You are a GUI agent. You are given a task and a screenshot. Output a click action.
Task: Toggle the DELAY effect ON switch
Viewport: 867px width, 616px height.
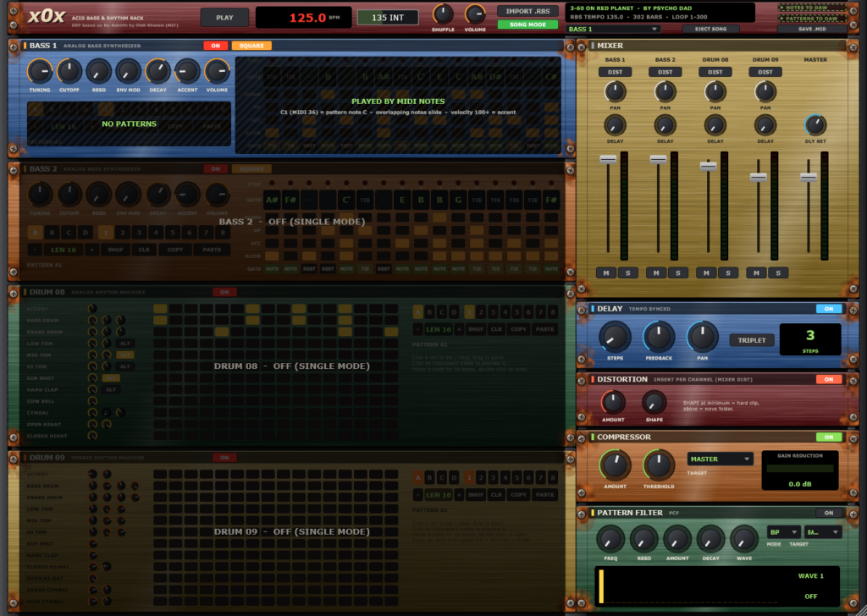point(829,309)
